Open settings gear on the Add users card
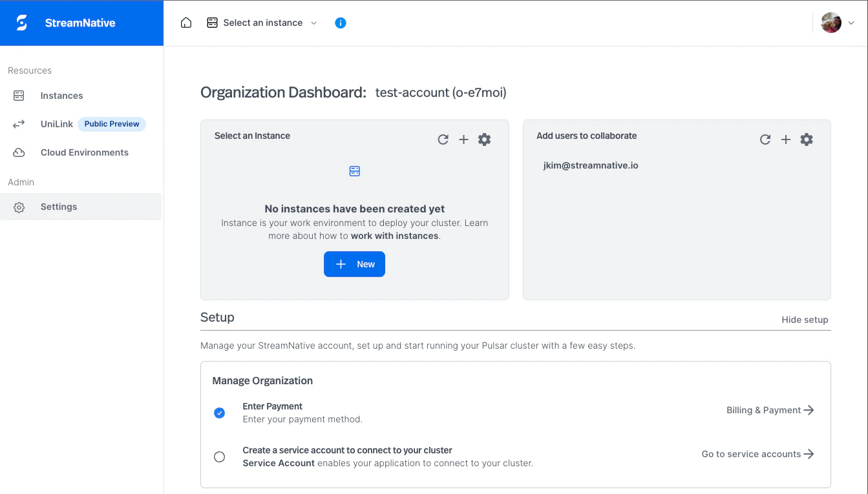The height and width of the screenshot is (494, 868). pos(807,139)
